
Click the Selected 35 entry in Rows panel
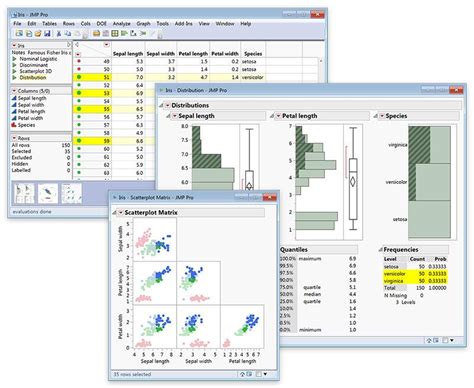[x=41, y=151]
